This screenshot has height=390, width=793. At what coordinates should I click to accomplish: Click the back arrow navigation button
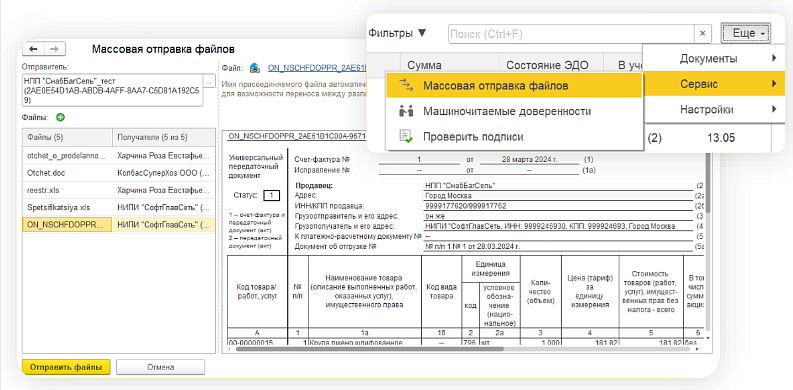(33, 49)
